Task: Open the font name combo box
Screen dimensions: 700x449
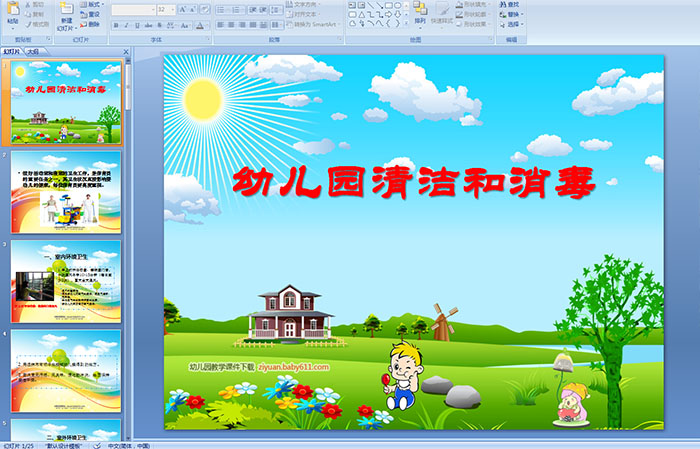Action: point(133,9)
